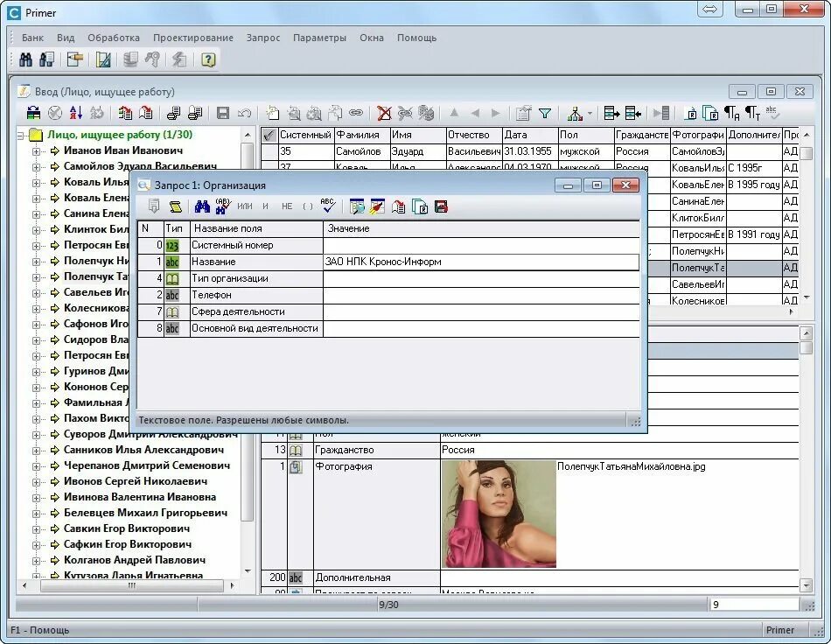
Task: Click the tree panel vertical scrollbar down arrow
Action: click(x=248, y=570)
